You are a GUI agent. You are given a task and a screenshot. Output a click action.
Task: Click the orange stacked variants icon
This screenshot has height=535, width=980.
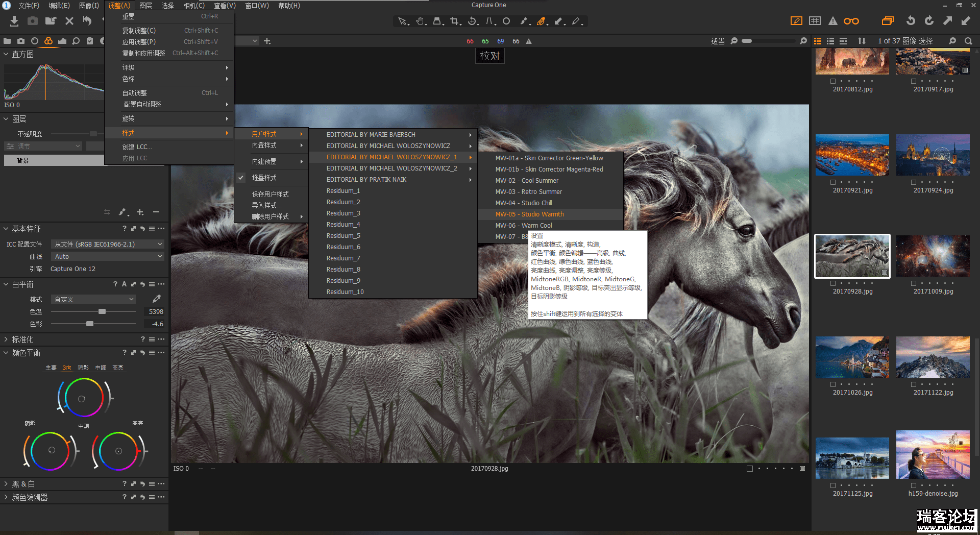pyautogui.click(x=888, y=21)
